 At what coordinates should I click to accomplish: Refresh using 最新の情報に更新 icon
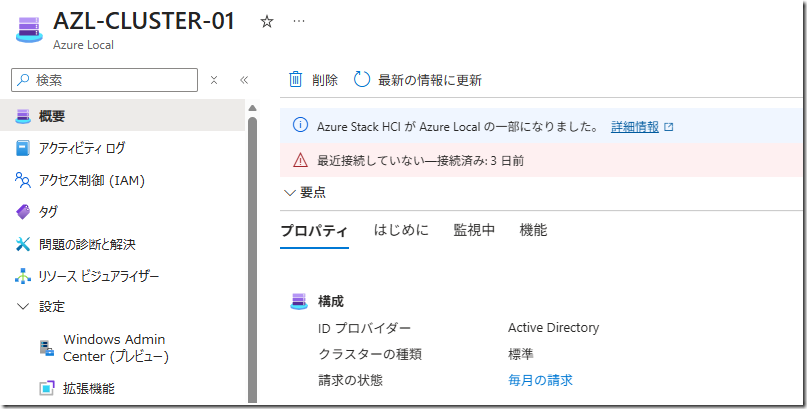362,80
